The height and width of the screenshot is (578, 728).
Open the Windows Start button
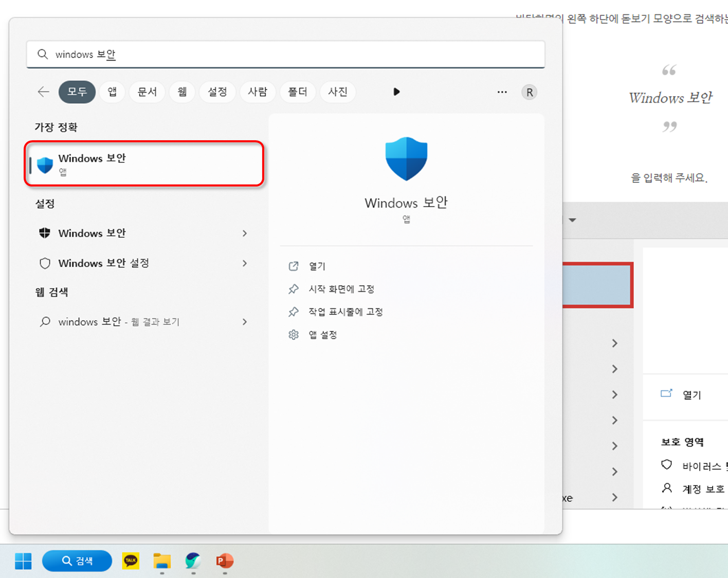[23, 561]
